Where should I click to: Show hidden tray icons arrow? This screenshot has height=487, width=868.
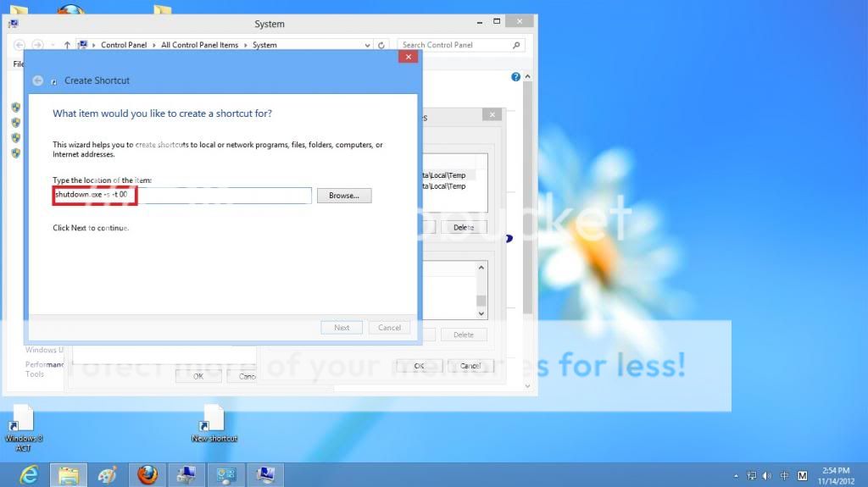[x=736, y=476]
